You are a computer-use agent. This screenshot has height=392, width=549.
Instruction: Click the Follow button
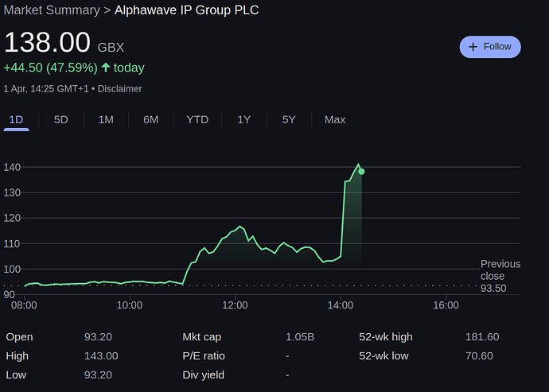(x=490, y=47)
